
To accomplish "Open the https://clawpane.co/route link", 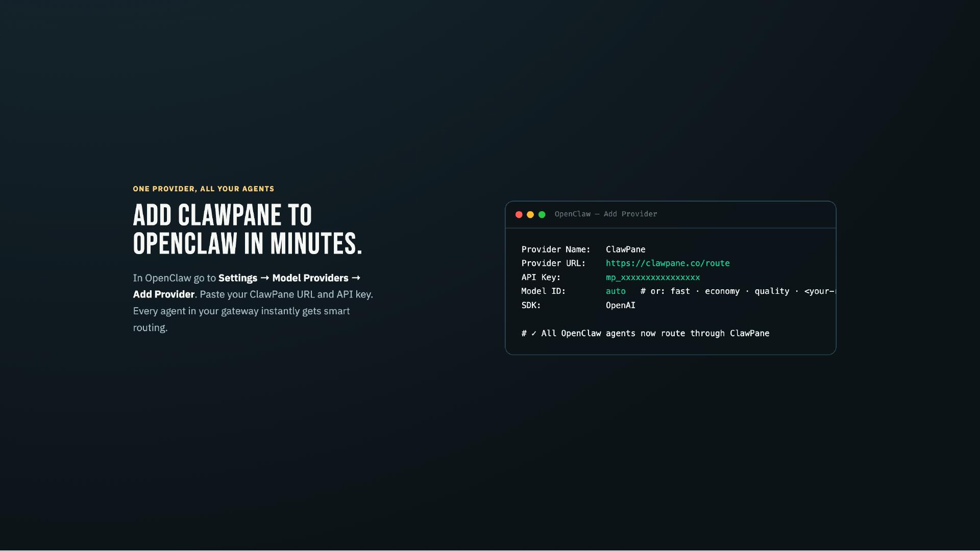I will tap(668, 263).
